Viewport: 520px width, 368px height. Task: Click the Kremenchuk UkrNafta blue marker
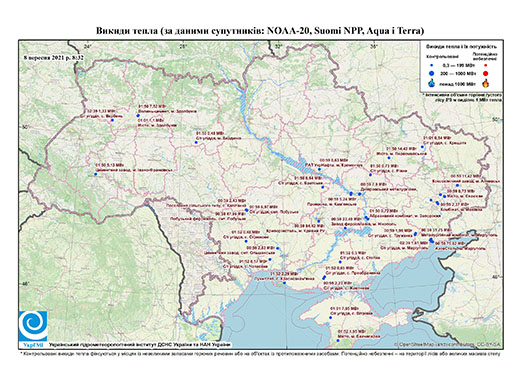[319, 169]
